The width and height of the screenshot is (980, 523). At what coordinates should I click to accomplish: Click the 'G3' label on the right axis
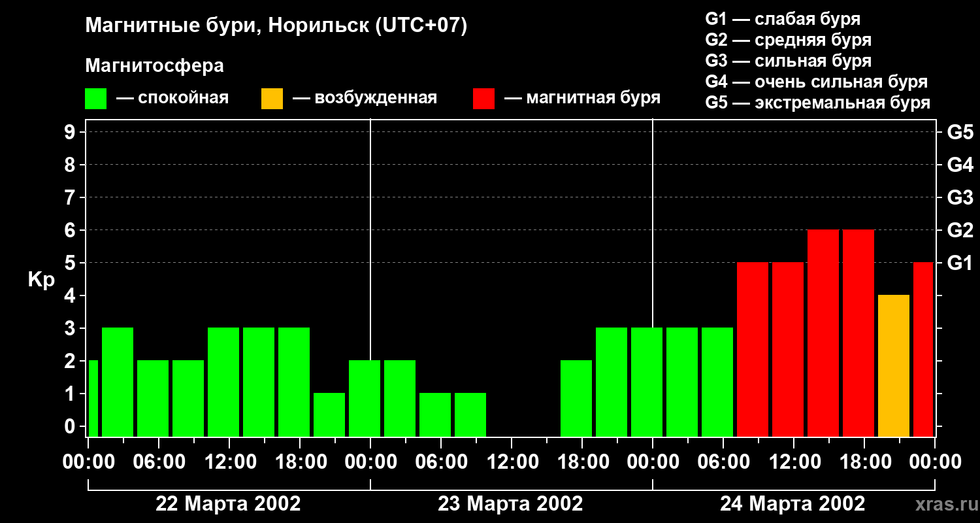(x=960, y=197)
